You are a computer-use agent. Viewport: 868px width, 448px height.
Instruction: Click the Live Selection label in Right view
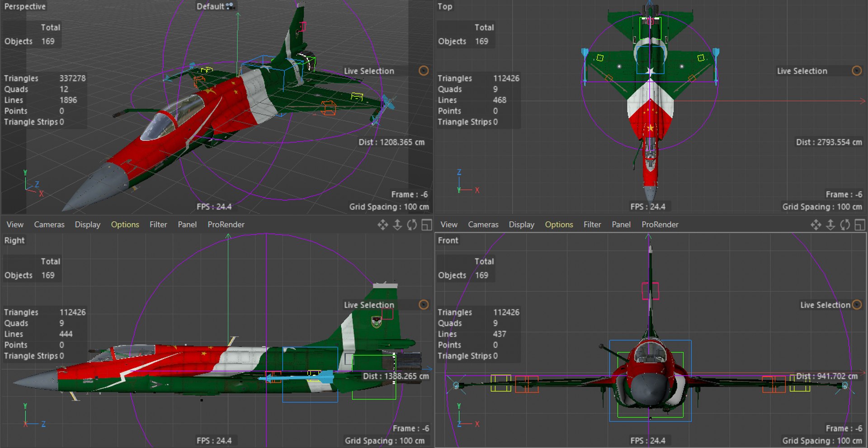(369, 305)
